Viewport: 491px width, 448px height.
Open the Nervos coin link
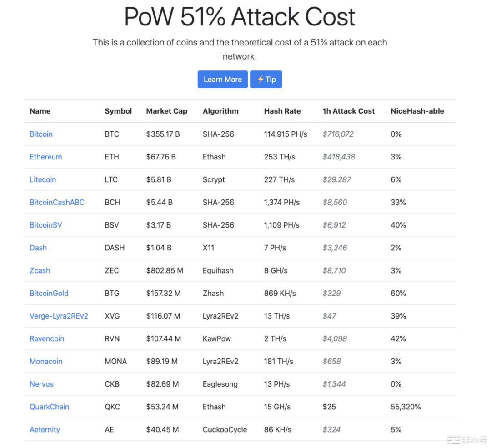coord(41,384)
